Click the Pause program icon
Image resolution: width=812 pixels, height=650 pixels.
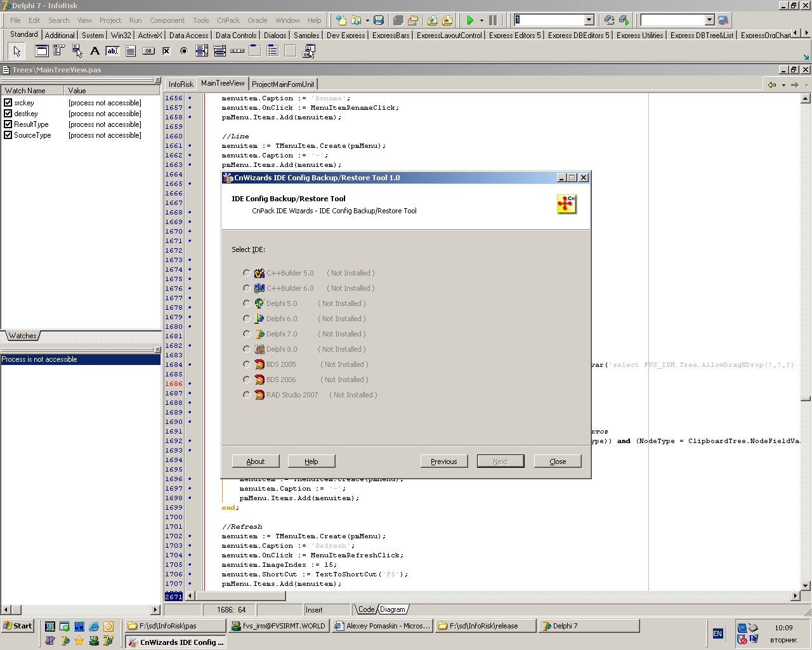pos(493,20)
